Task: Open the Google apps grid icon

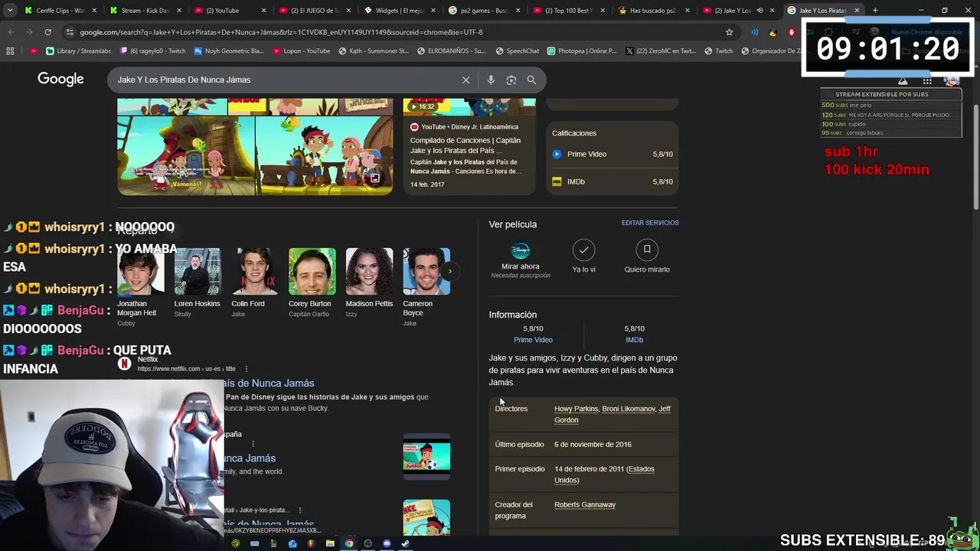Action: pos(927,81)
